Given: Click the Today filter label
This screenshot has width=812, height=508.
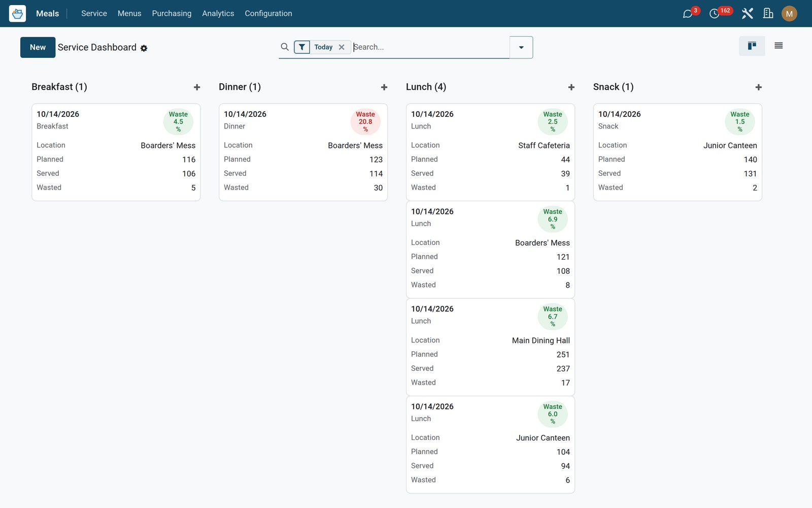Looking at the screenshot, I should pyautogui.click(x=323, y=47).
